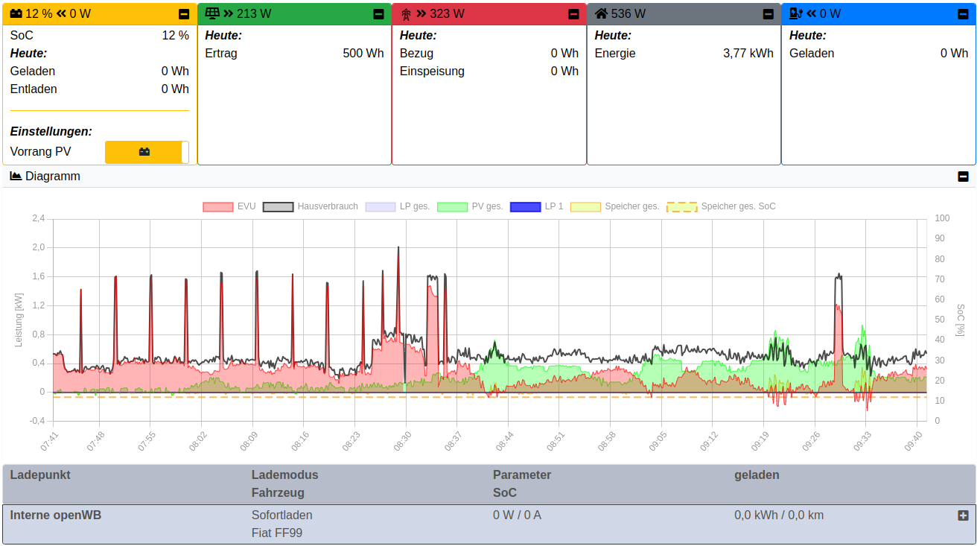The width and height of the screenshot is (980, 546).
Task: Hide the Hausverbrauch series in legend
Action: coord(278,206)
